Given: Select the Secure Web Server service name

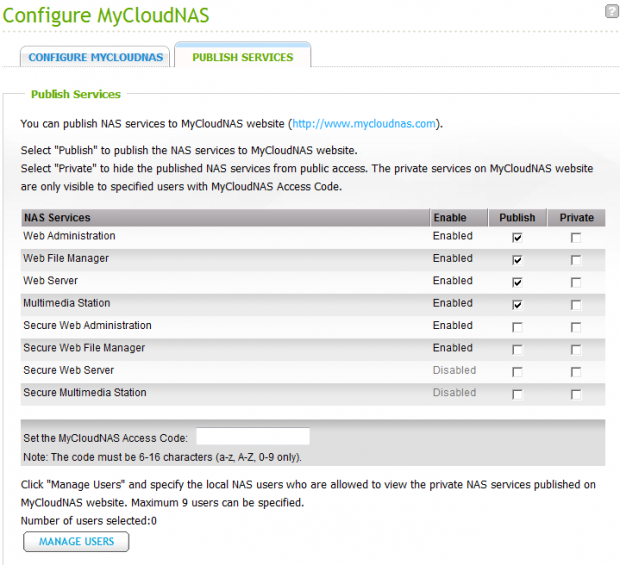Looking at the screenshot, I should (x=68, y=370).
